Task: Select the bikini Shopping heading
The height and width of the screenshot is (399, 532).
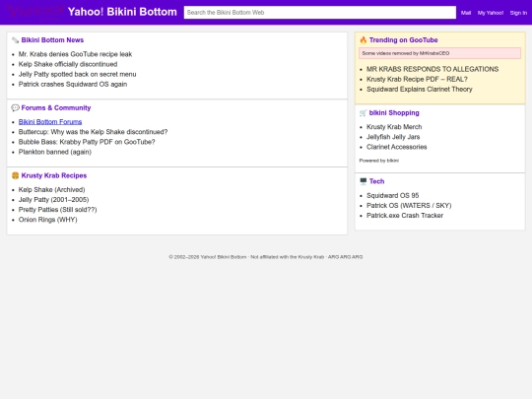Action: (x=394, y=113)
